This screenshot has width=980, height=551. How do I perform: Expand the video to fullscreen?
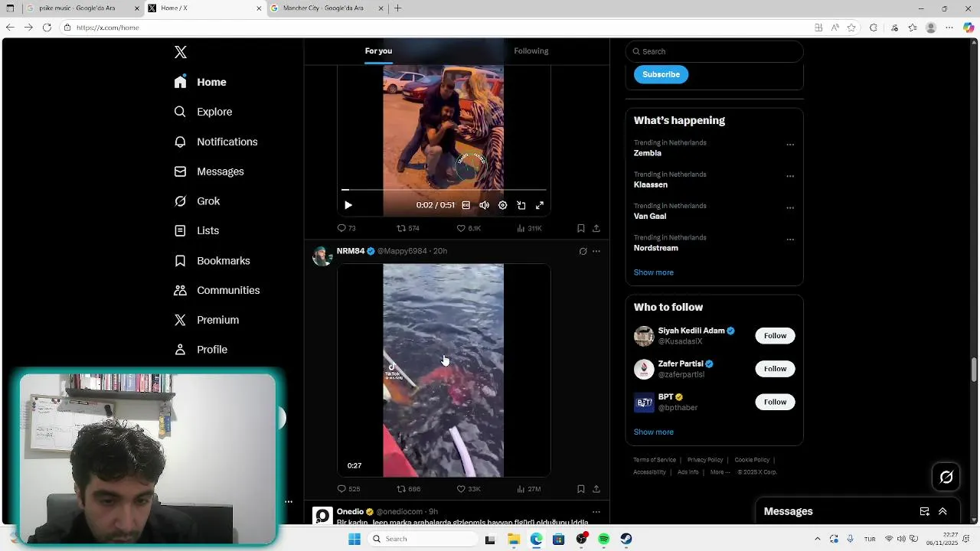(540, 205)
